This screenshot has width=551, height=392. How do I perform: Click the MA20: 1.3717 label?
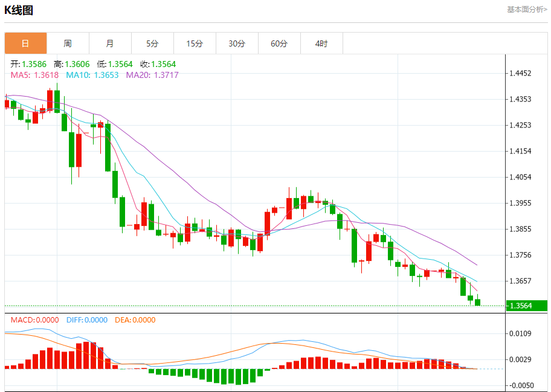(152, 75)
